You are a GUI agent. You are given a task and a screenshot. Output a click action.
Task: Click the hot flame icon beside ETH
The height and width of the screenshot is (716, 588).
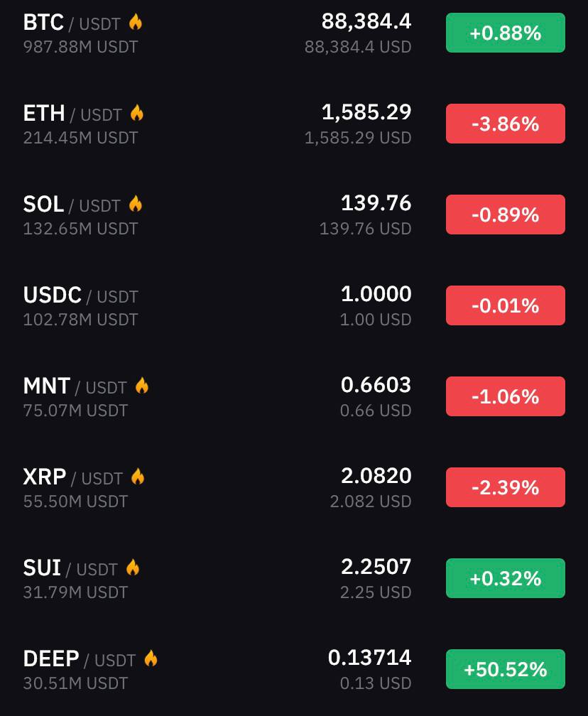(137, 113)
